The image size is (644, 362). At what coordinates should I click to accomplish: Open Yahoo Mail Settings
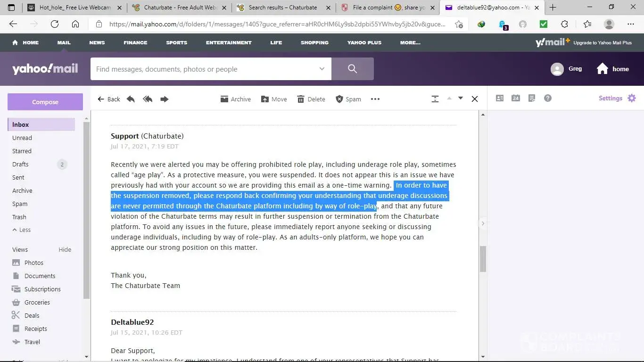(617, 98)
